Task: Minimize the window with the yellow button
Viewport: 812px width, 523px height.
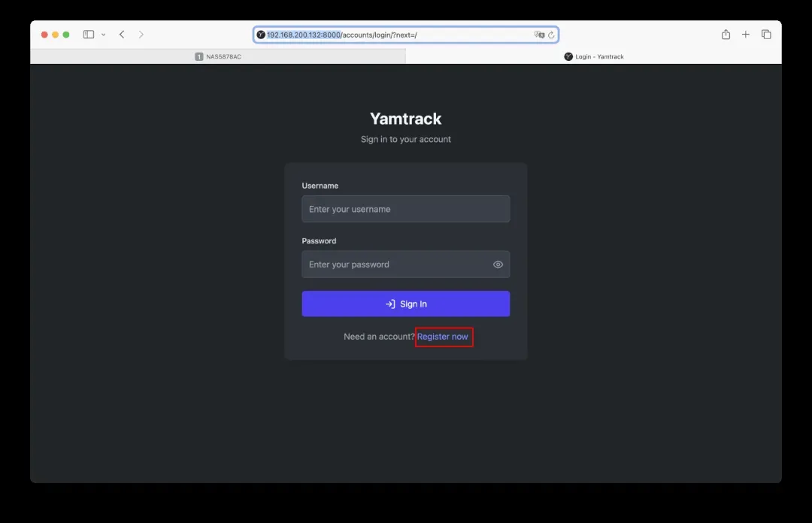Action: 55,35
